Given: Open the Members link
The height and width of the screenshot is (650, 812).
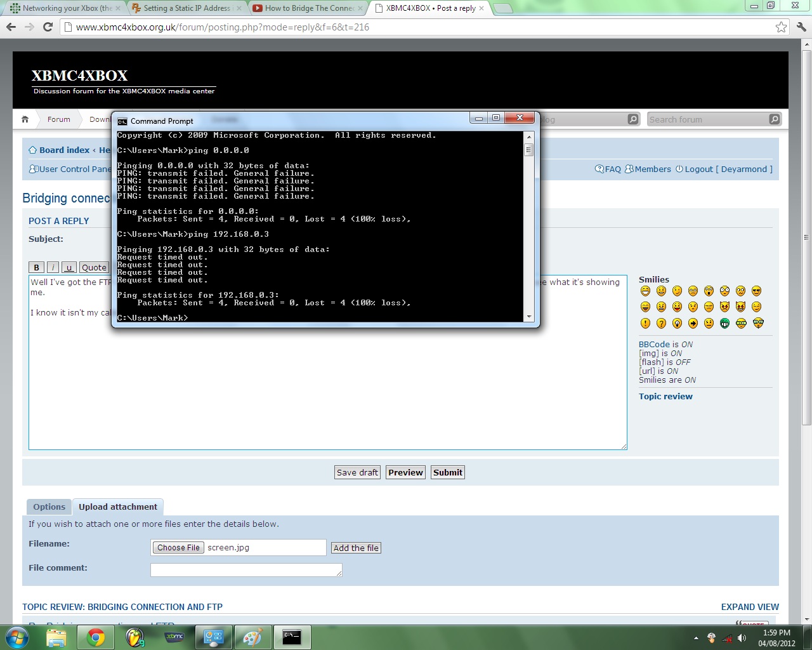Looking at the screenshot, I should [648, 169].
